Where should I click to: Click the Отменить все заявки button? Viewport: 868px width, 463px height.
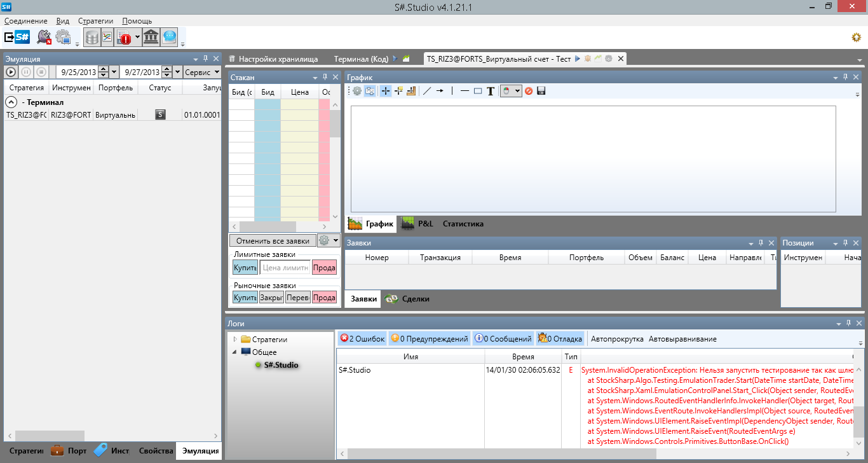(273, 240)
